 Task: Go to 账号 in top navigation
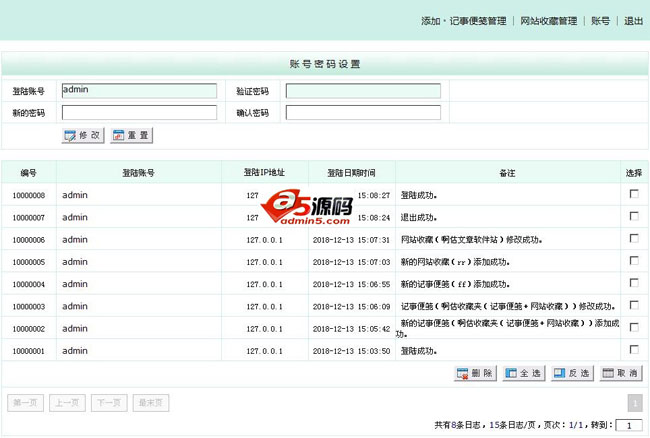pyautogui.click(x=600, y=21)
